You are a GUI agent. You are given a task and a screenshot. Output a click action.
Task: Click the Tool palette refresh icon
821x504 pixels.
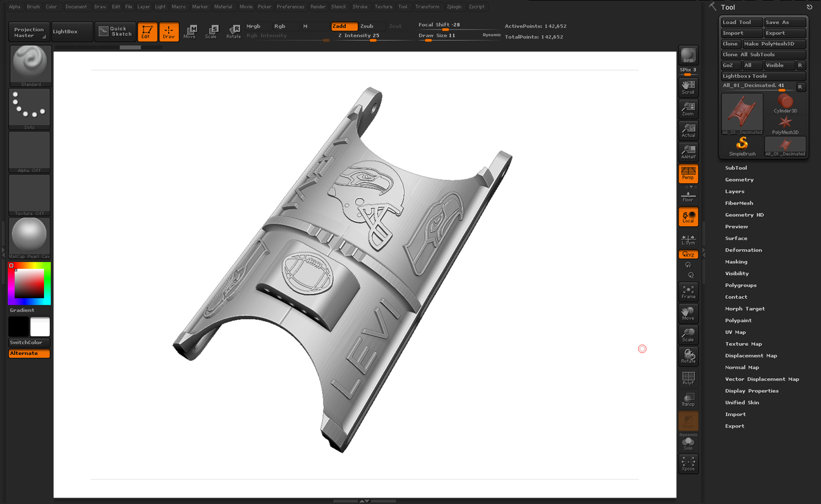(x=809, y=7)
